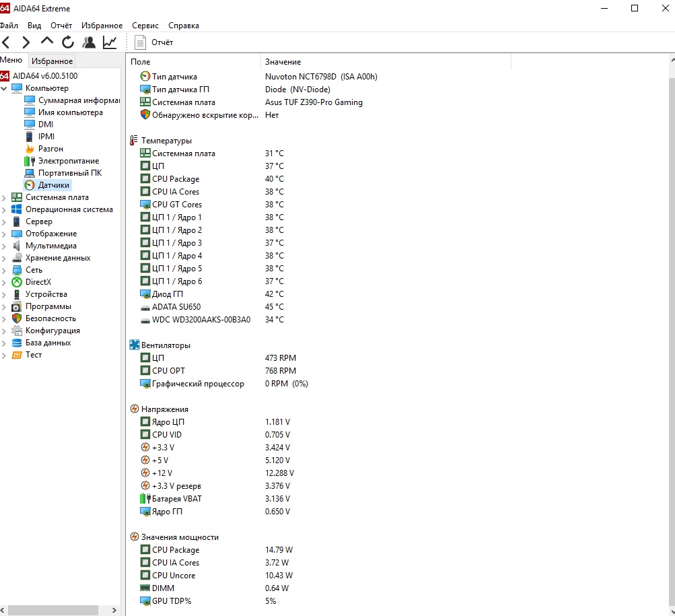Expand the Системная плата tree node
Viewport: 675px width, 616px height.
(x=4, y=198)
